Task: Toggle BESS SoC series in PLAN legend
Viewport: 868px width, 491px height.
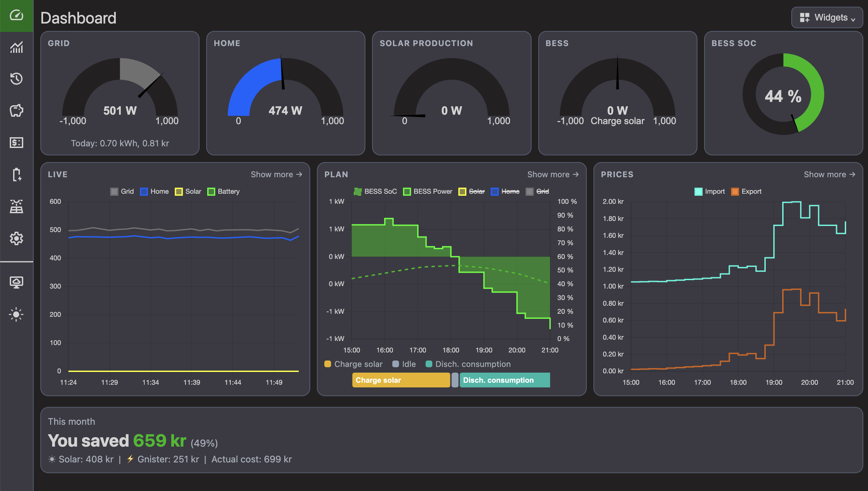Action: (x=375, y=192)
